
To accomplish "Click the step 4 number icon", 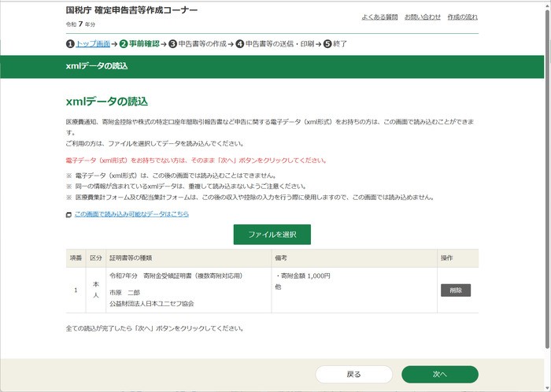I will [x=239, y=44].
